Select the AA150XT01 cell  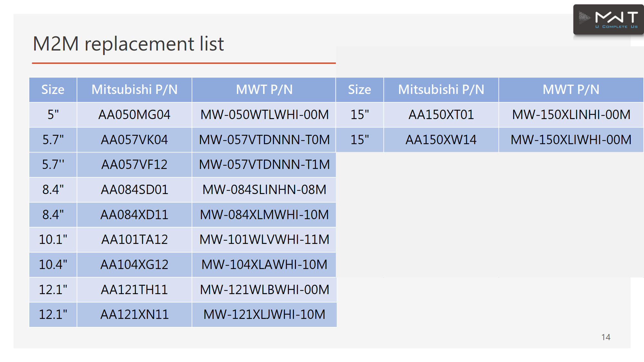click(x=441, y=115)
